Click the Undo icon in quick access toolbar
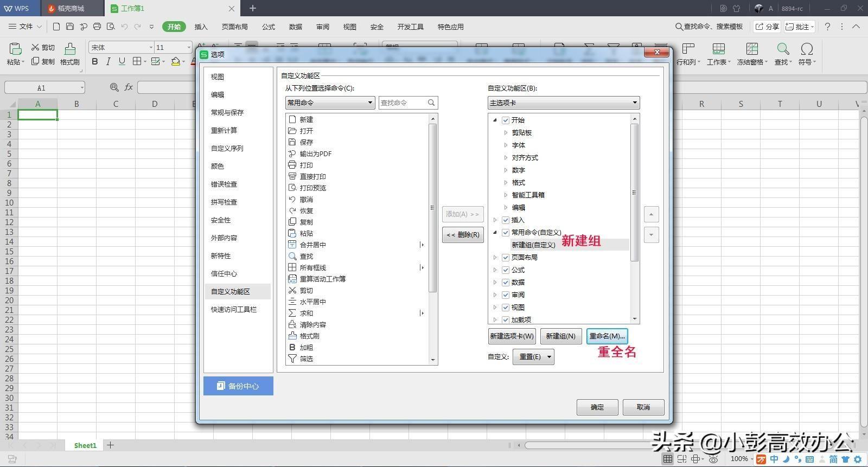The image size is (868, 467). 124,27
